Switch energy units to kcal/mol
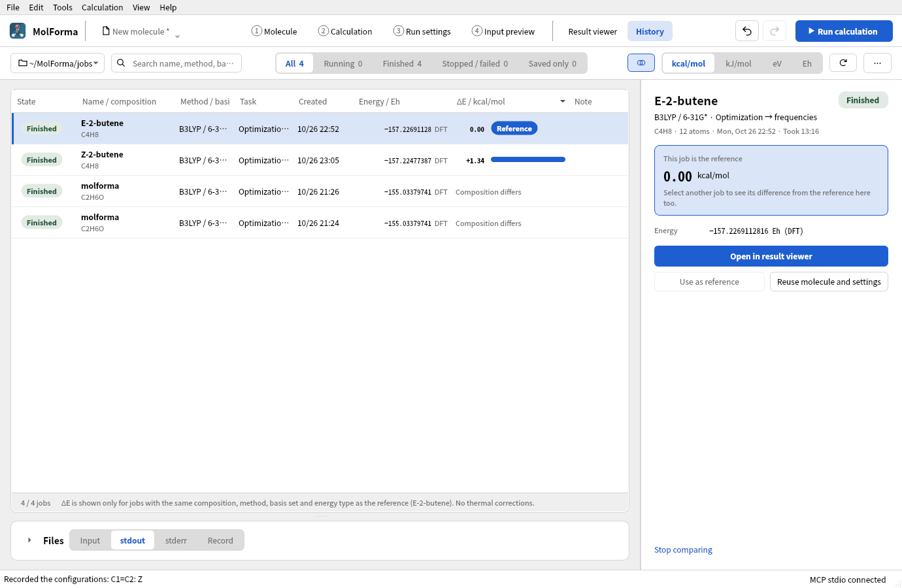Viewport: 902px width, 588px height. [x=688, y=63]
